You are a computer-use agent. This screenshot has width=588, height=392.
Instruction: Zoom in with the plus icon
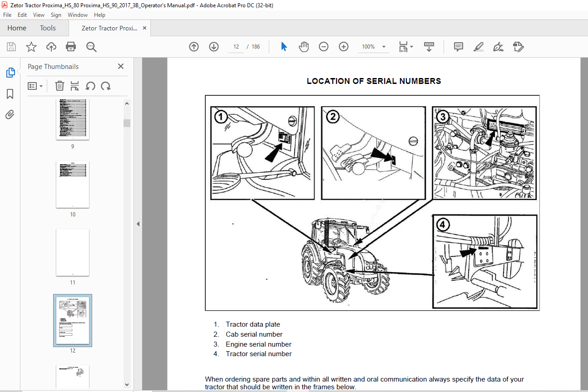[x=344, y=47]
